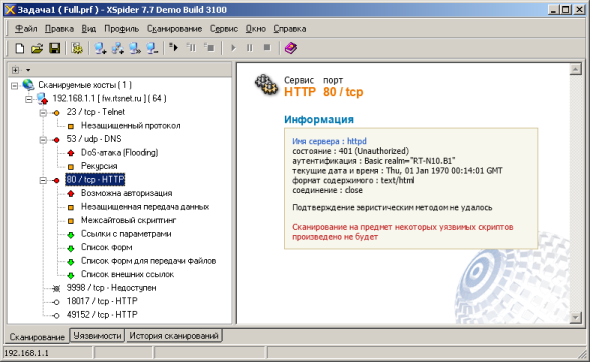The width and height of the screenshot is (590, 362).
Task: Select host 192.168.1.1 [ fw.rtsnet.ru ]
Action: [109, 99]
